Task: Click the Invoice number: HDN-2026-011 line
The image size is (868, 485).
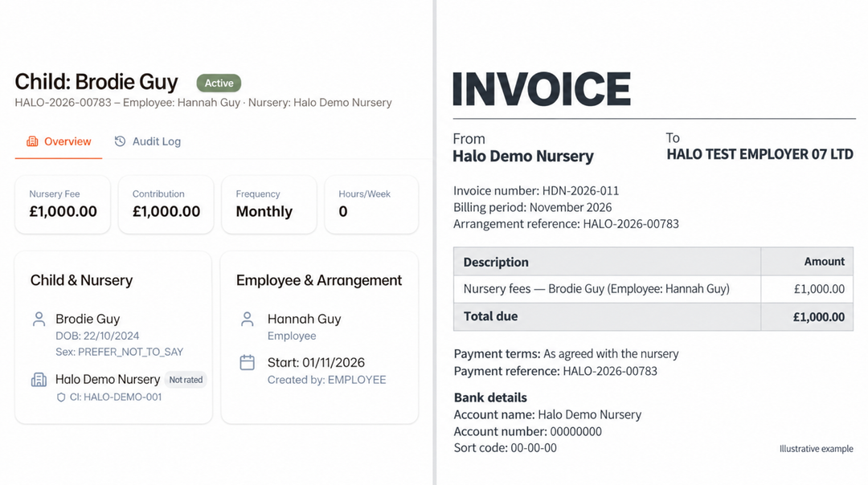Action: [x=536, y=191]
